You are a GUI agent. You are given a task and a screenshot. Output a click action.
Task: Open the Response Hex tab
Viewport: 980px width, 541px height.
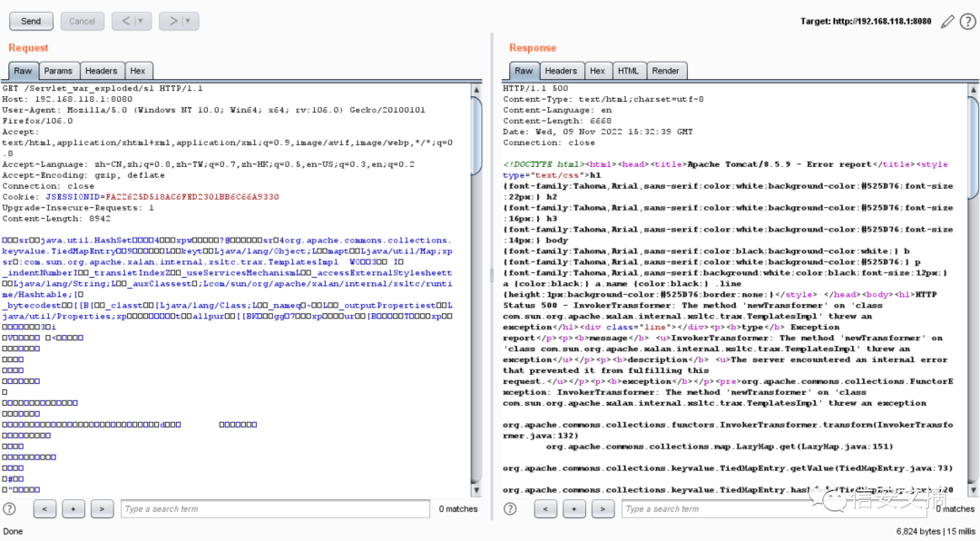(x=597, y=71)
